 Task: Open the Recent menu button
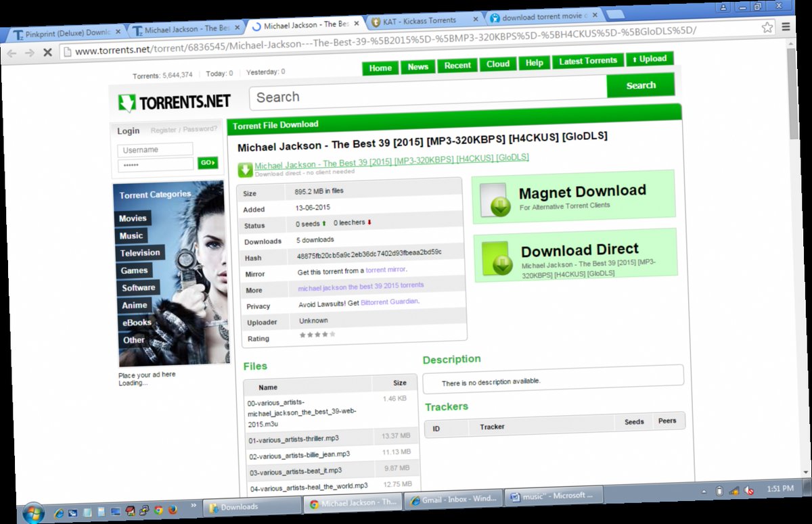pos(457,65)
